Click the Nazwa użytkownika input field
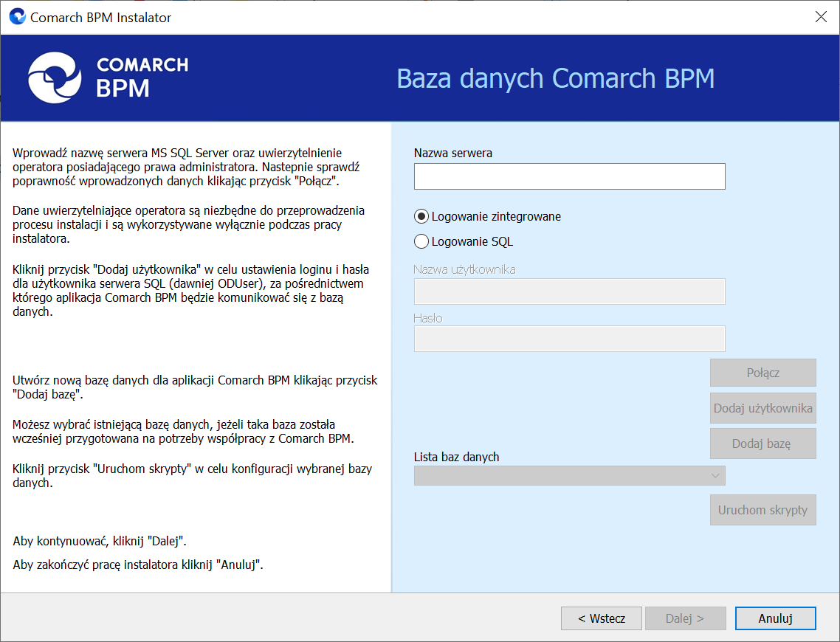 pos(569,291)
